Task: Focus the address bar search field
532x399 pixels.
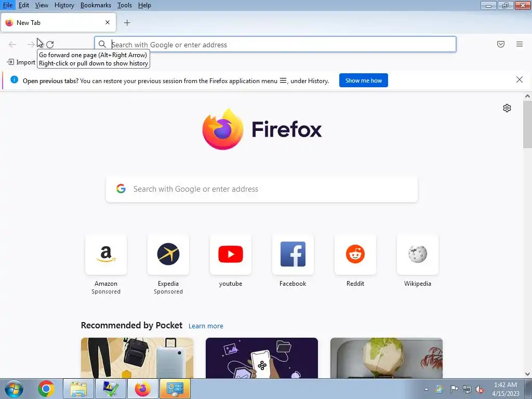Action: [x=275, y=45]
